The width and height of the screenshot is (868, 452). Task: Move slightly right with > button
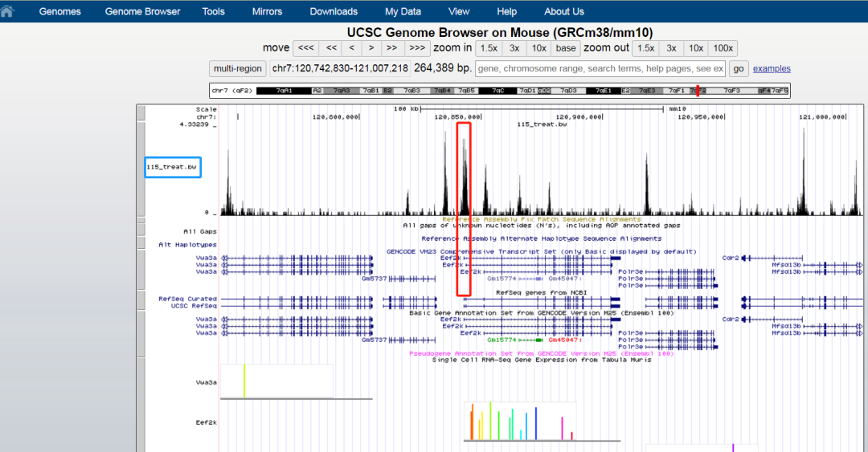(x=371, y=48)
